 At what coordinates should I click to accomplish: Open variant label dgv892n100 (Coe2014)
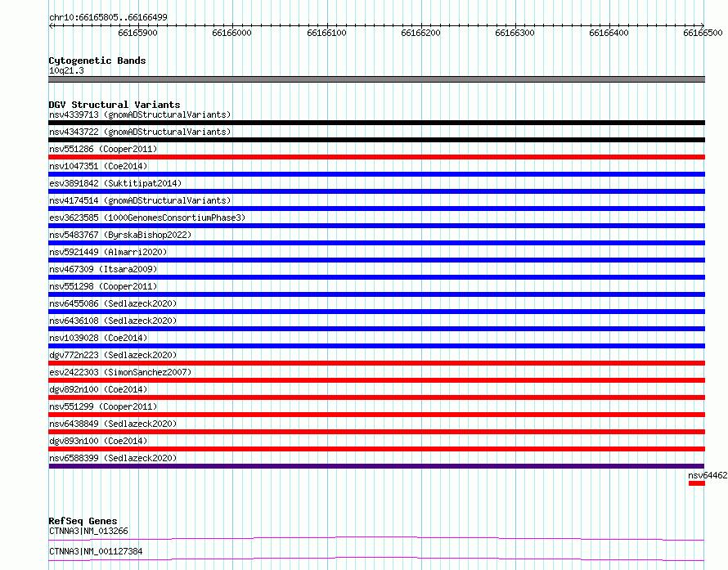pyautogui.click(x=98, y=389)
